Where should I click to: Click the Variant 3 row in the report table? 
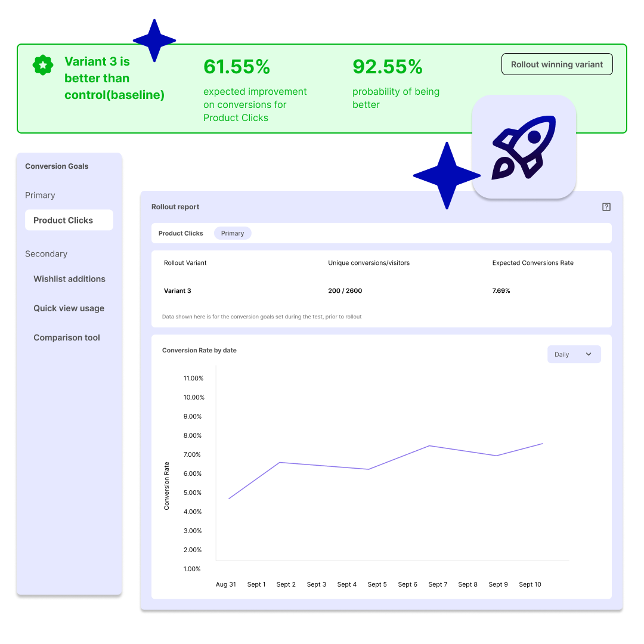(x=177, y=290)
